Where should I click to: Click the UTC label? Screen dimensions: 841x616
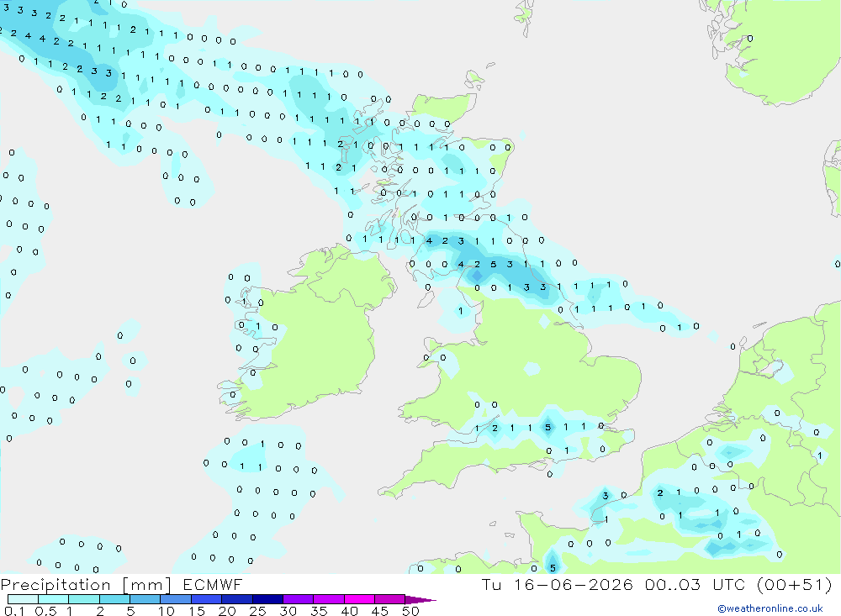pos(731,584)
